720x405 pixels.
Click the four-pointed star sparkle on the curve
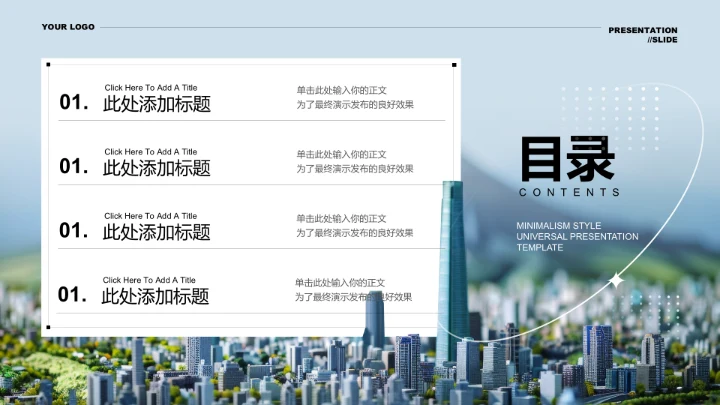point(616,280)
